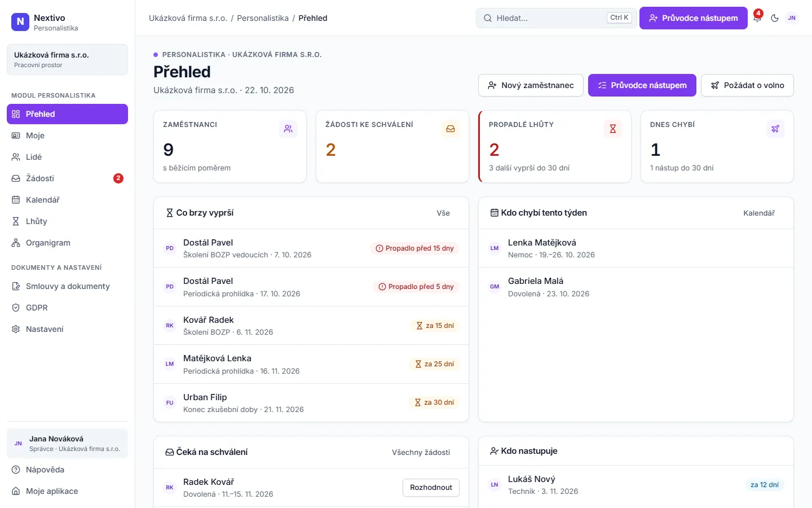Screen dimensions: 812x508
Task: Open the notifications bell icon
Action: tap(757, 18)
